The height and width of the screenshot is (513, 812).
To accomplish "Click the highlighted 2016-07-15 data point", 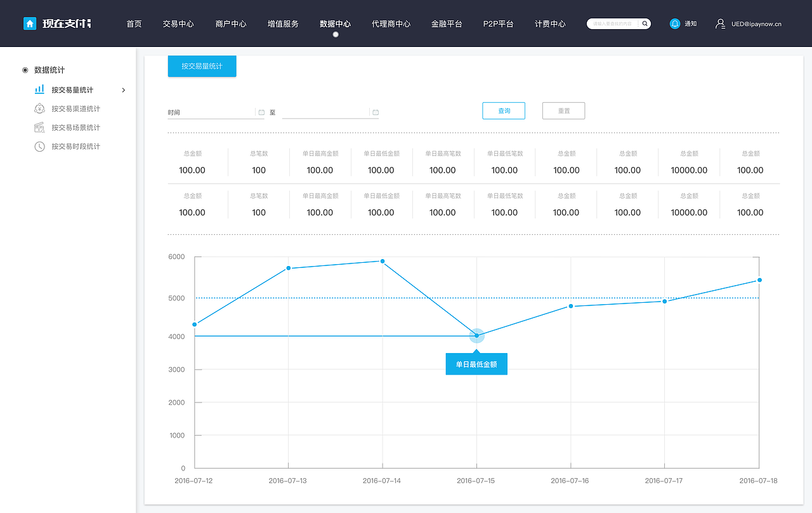I will (477, 336).
